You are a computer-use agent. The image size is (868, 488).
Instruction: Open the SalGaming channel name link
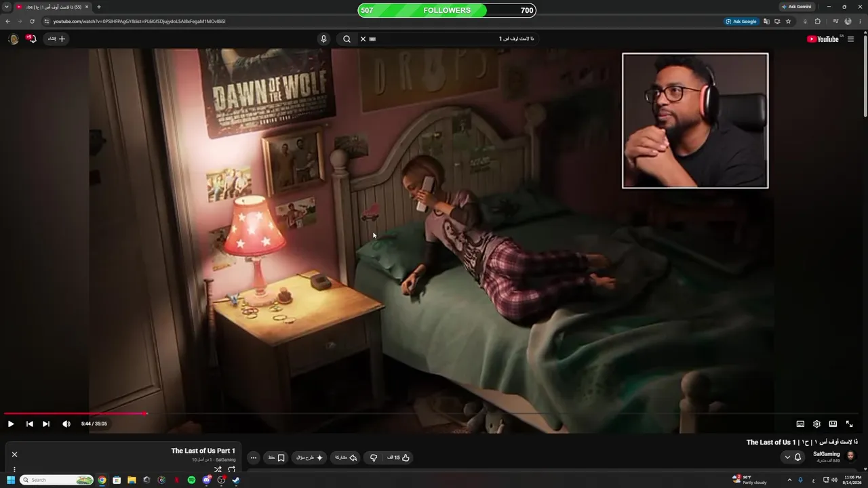point(826,453)
